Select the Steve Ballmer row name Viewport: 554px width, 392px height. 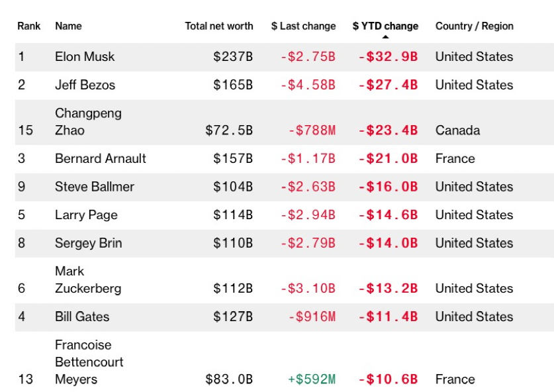[x=94, y=187]
